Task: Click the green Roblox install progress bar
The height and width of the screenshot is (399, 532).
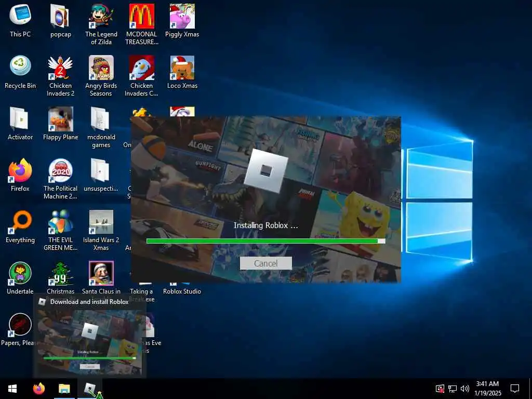Action: [265, 241]
